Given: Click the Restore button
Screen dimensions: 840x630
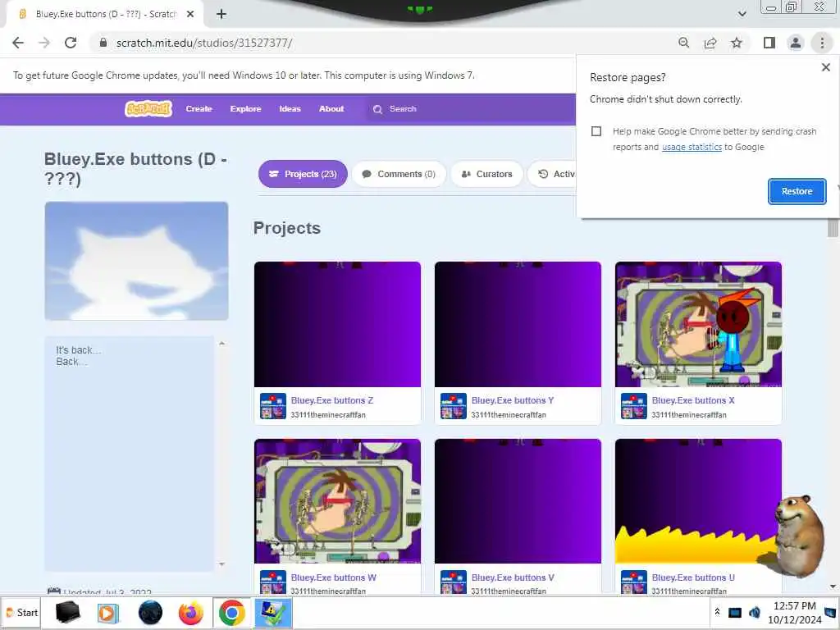Looking at the screenshot, I should pyautogui.click(x=797, y=191).
